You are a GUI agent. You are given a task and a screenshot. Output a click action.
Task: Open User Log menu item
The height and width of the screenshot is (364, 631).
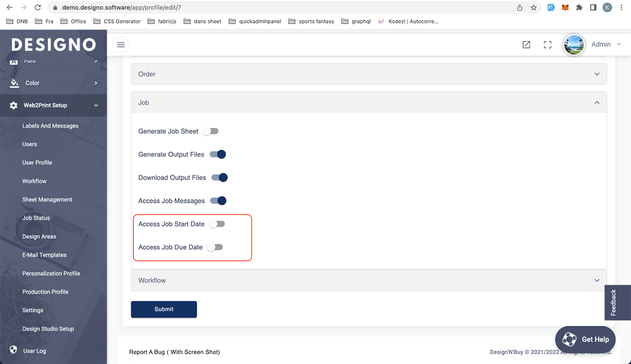[x=35, y=351]
